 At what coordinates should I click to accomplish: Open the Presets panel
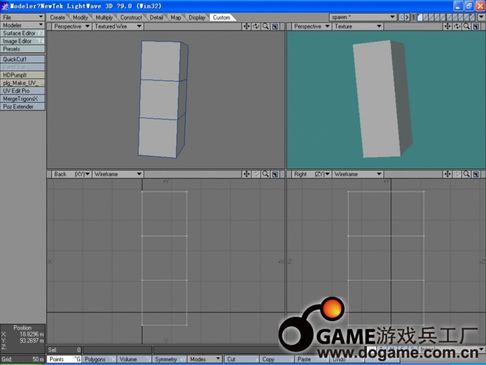23,49
